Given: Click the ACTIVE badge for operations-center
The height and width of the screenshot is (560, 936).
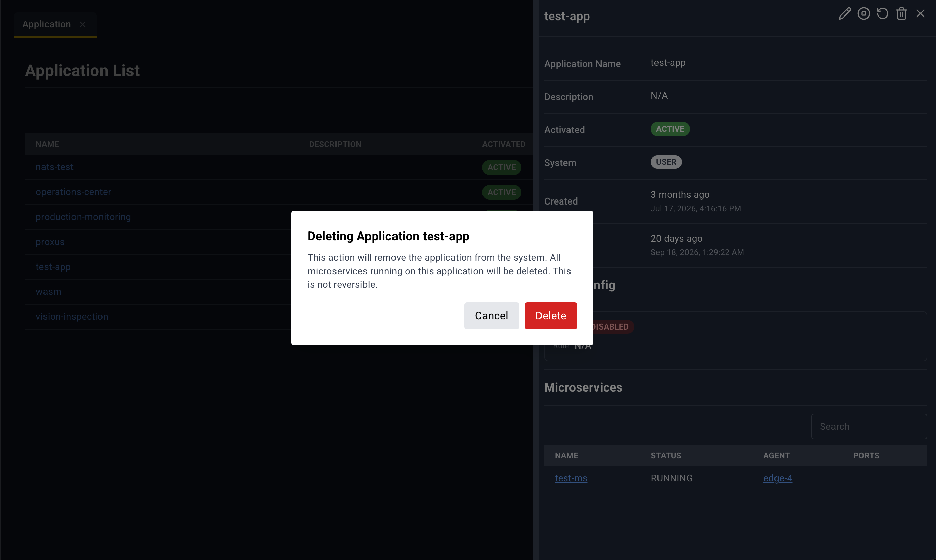Looking at the screenshot, I should tap(501, 192).
